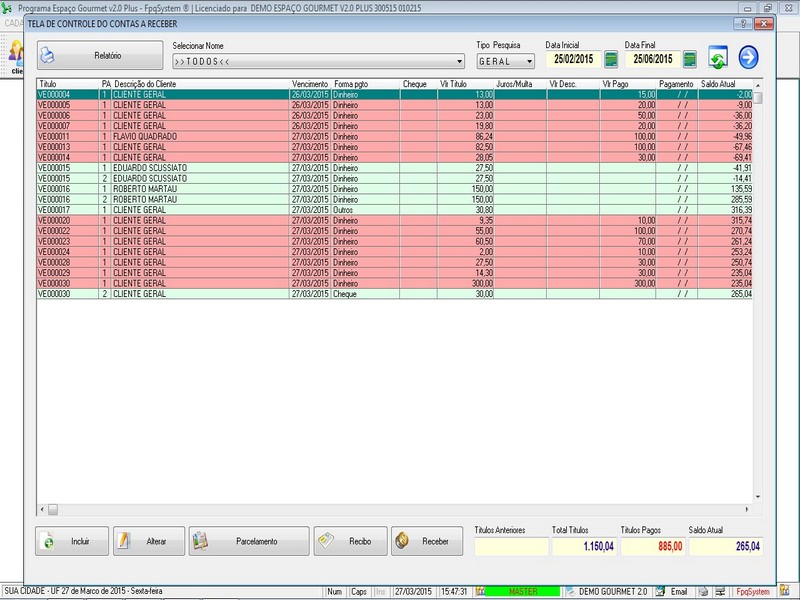This screenshot has height=600, width=800.
Task: Select row VE000023 title cell
Action: coord(68,241)
